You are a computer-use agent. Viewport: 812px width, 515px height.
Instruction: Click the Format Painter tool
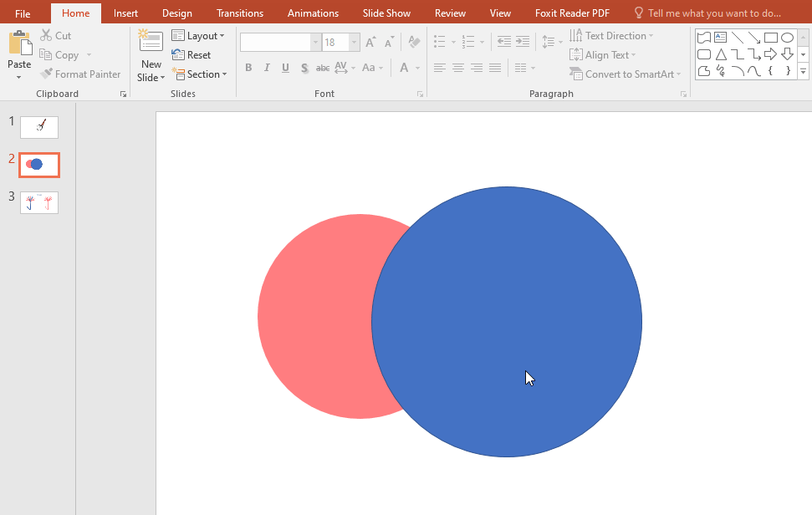click(x=80, y=74)
